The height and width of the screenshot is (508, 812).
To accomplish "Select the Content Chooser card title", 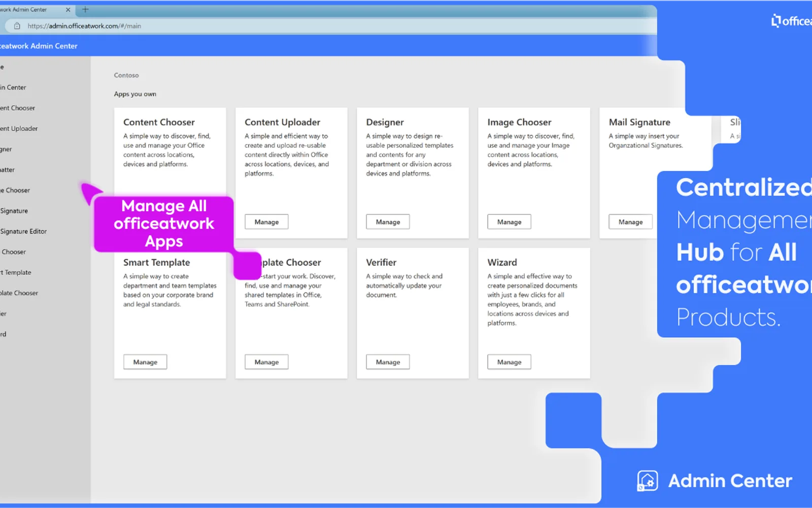I will pos(159,122).
